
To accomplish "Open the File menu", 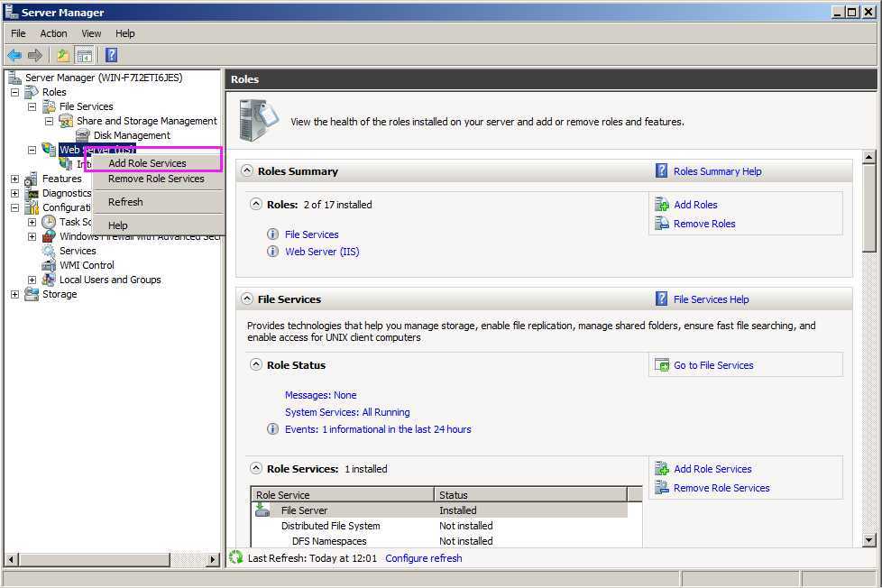I will tap(18, 33).
